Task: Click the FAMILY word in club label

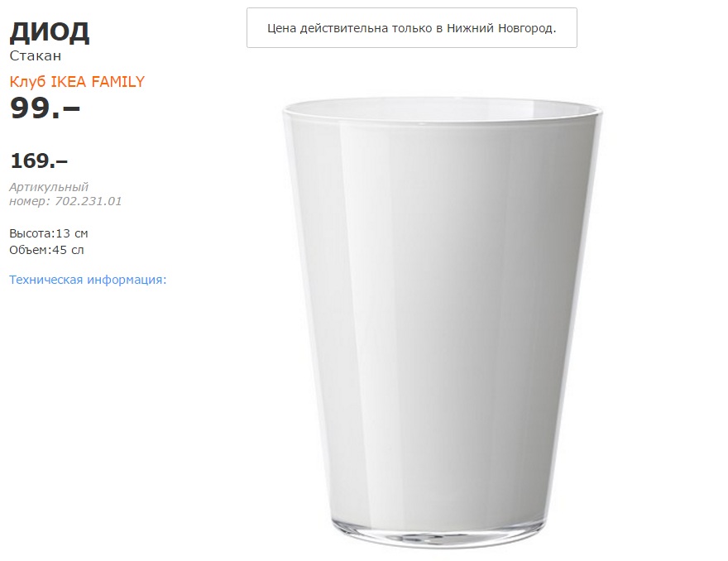Action: [x=118, y=82]
